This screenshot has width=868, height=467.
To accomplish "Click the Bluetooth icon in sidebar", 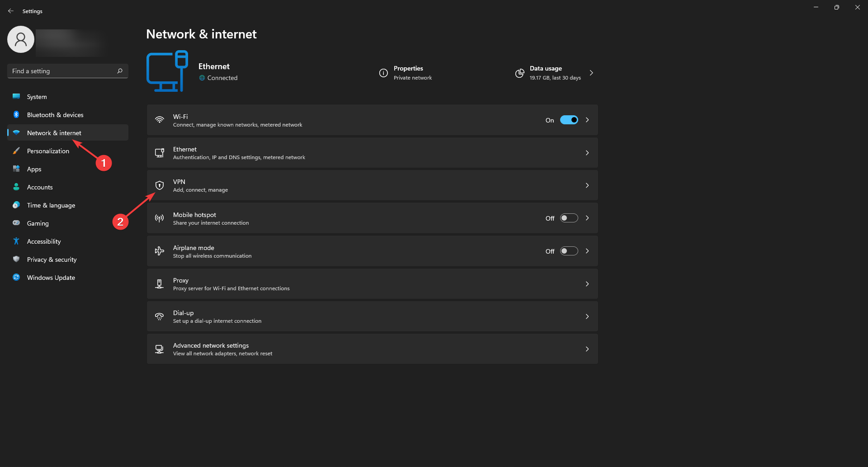I will point(16,114).
